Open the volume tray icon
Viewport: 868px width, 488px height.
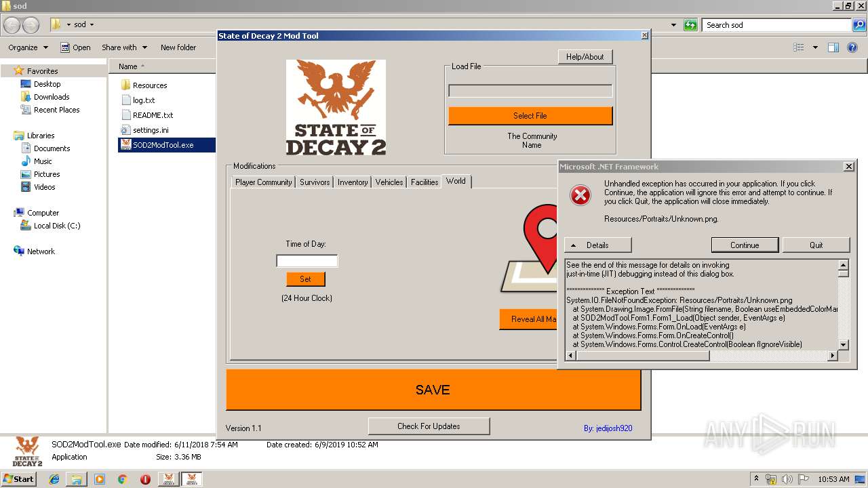(787, 479)
